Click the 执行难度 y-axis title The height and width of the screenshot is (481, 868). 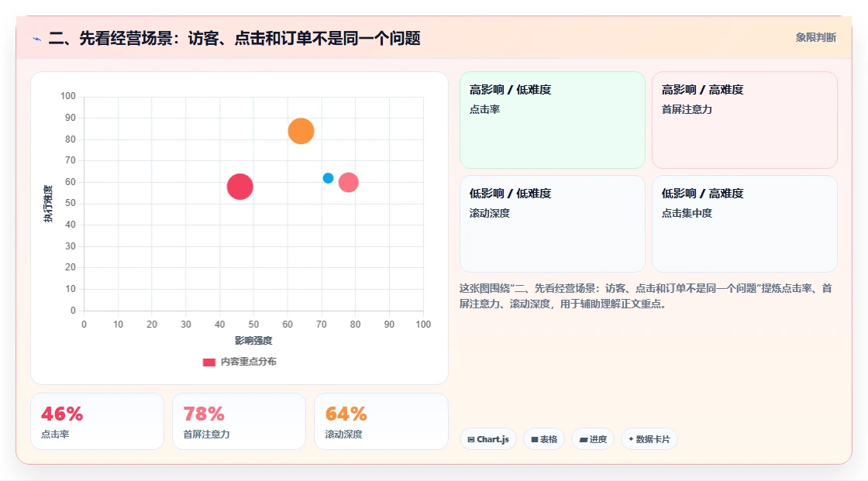[x=48, y=204]
